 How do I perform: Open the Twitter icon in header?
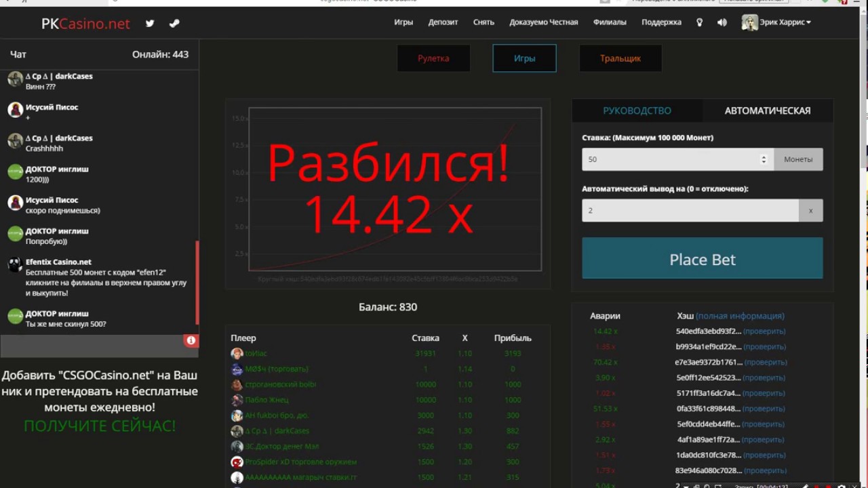150,23
